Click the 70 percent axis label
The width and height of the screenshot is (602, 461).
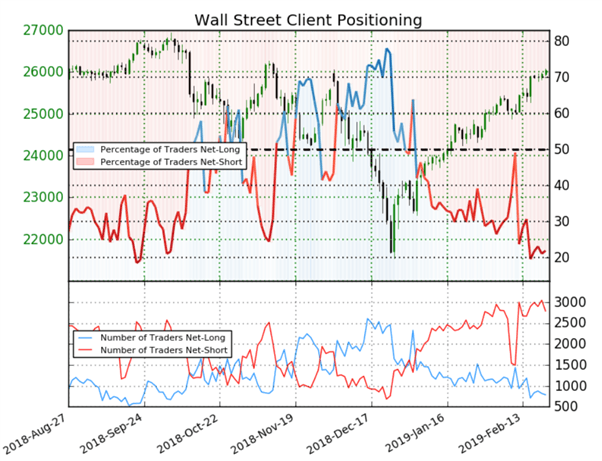click(x=562, y=77)
